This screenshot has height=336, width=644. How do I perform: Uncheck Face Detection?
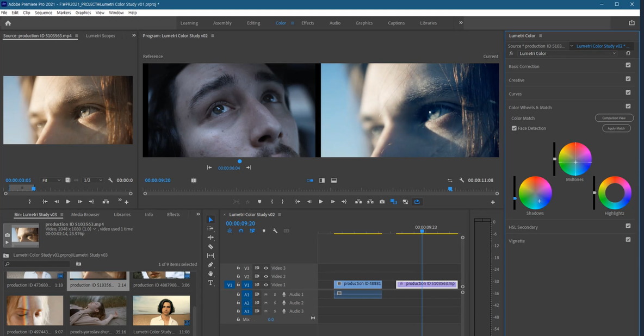click(x=514, y=128)
